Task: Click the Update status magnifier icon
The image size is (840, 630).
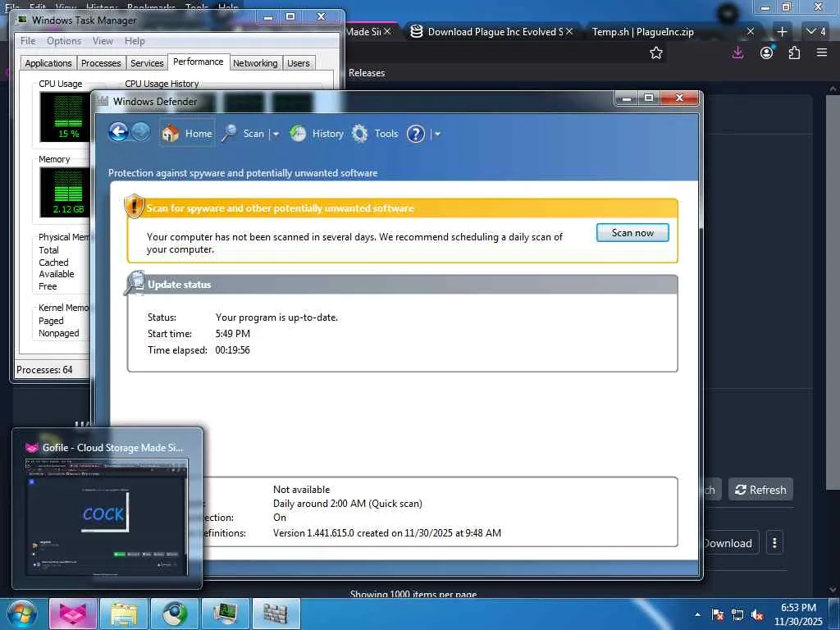Action: click(x=135, y=283)
